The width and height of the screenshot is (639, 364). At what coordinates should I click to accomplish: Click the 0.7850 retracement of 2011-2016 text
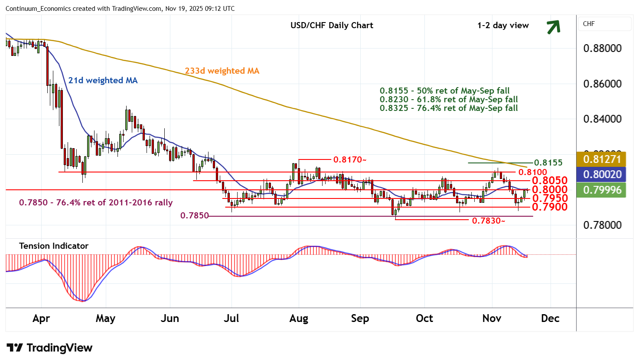pos(96,202)
